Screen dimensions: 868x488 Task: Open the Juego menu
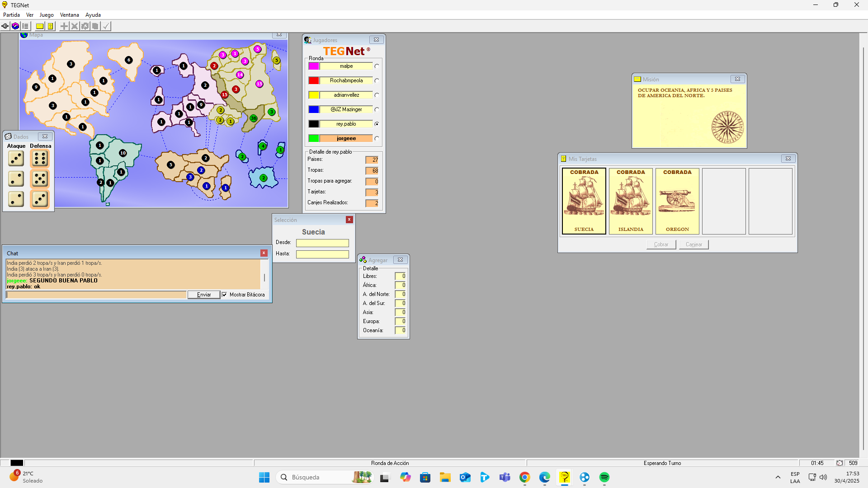(x=47, y=15)
